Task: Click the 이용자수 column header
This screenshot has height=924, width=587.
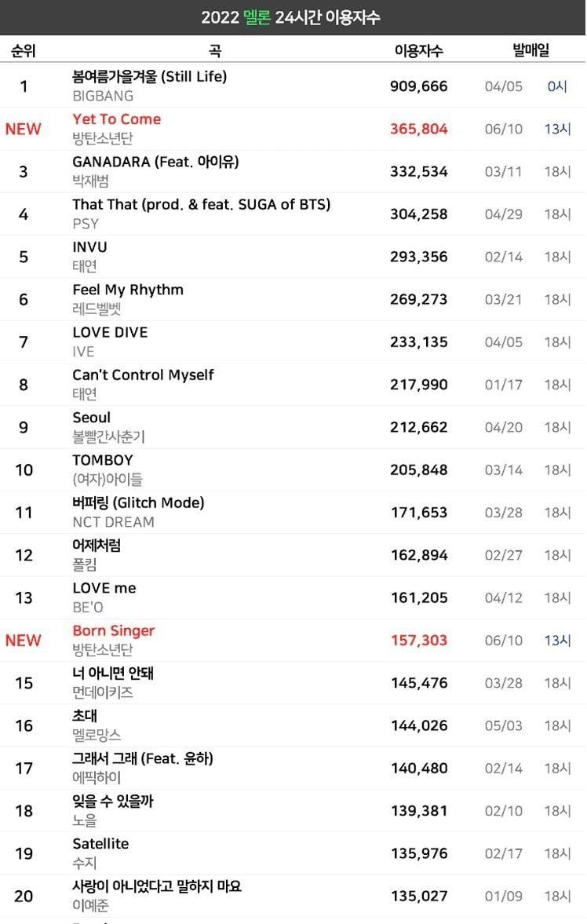Action: 418,51
